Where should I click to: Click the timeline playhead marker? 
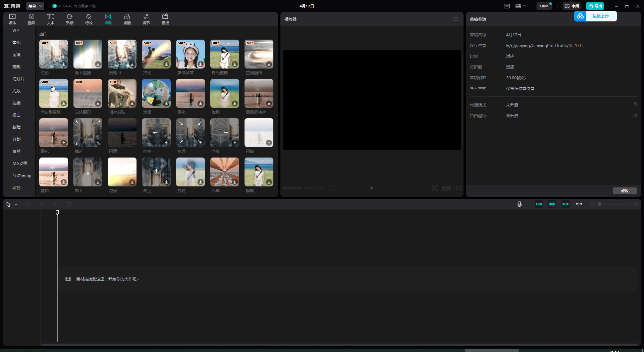[x=57, y=212]
